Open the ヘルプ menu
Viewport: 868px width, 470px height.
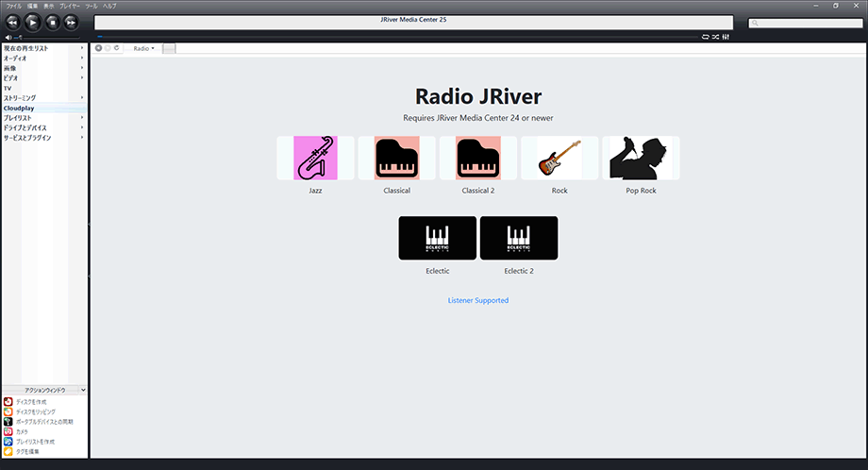109,6
